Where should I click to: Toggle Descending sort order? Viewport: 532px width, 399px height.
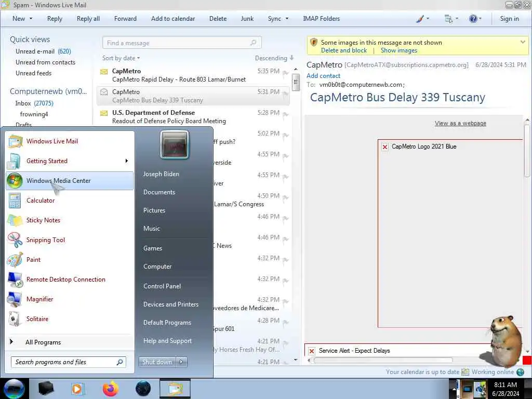click(x=274, y=58)
